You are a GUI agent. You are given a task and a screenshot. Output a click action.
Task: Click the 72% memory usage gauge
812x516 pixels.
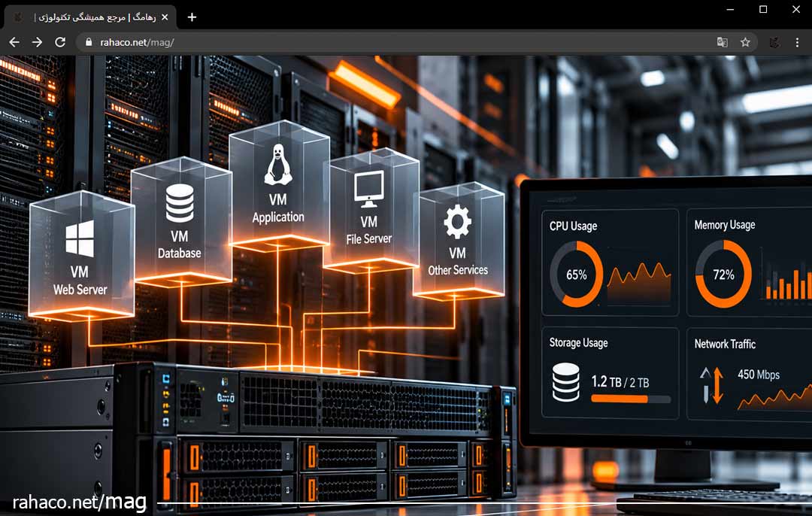(x=723, y=274)
